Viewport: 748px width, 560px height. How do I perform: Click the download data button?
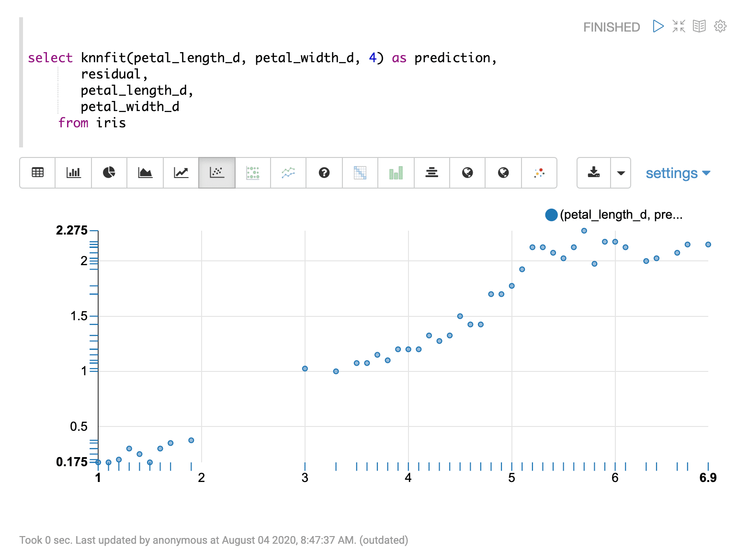(593, 173)
